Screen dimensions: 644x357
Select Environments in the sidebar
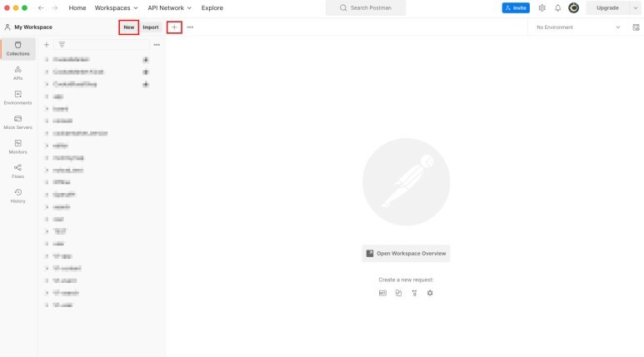[18, 97]
